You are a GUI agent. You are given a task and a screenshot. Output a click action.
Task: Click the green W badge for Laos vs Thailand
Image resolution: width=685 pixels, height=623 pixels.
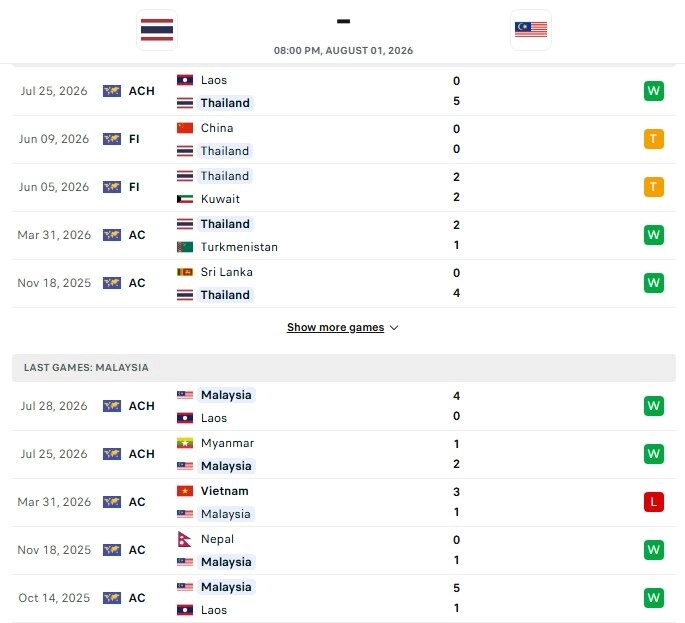tap(654, 91)
